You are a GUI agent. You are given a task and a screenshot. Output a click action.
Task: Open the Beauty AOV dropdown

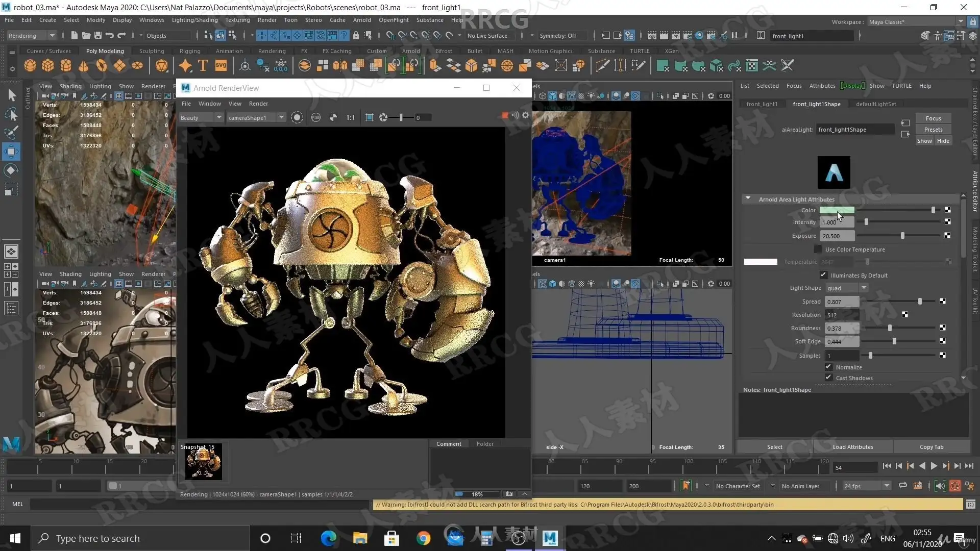(x=201, y=118)
